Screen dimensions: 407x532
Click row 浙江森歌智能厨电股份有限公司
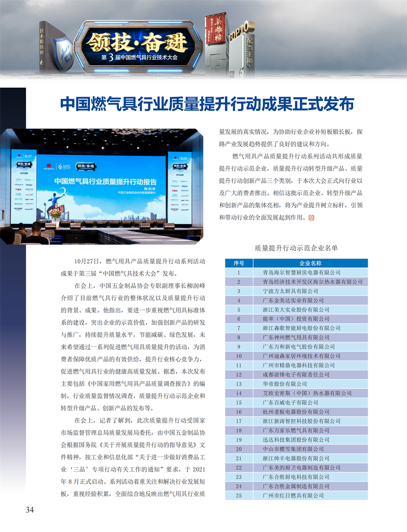click(296, 328)
